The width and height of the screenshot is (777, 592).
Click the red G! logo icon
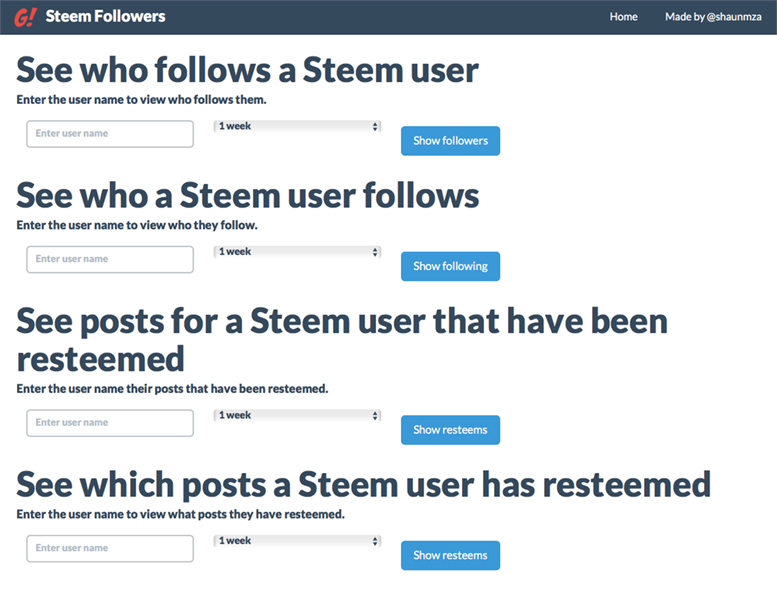tap(25, 17)
